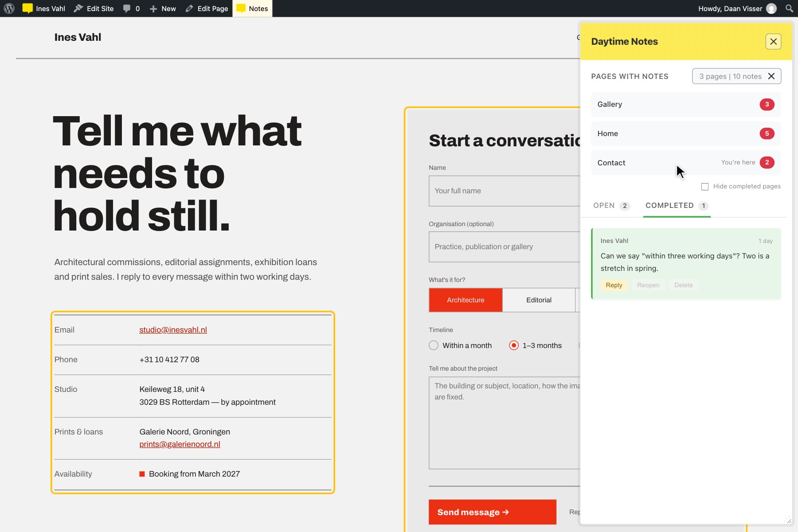Click Reopen on the completed note
Viewport: 798px width, 532px height.
[648, 285]
